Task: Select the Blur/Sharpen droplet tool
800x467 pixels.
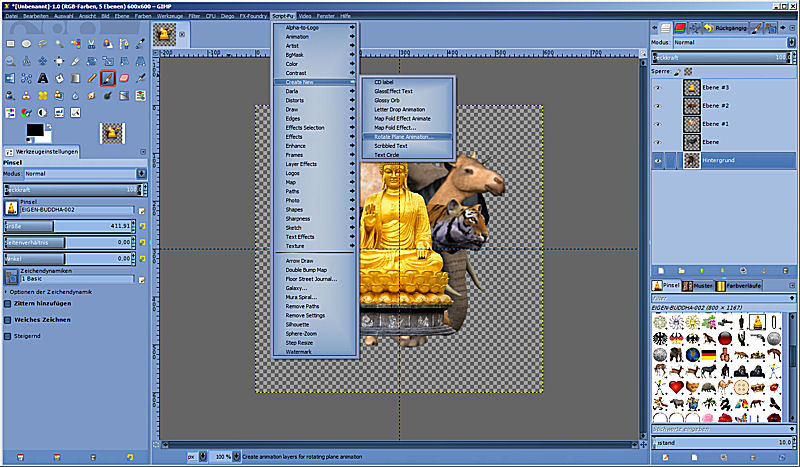Action: tap(76, 95)
